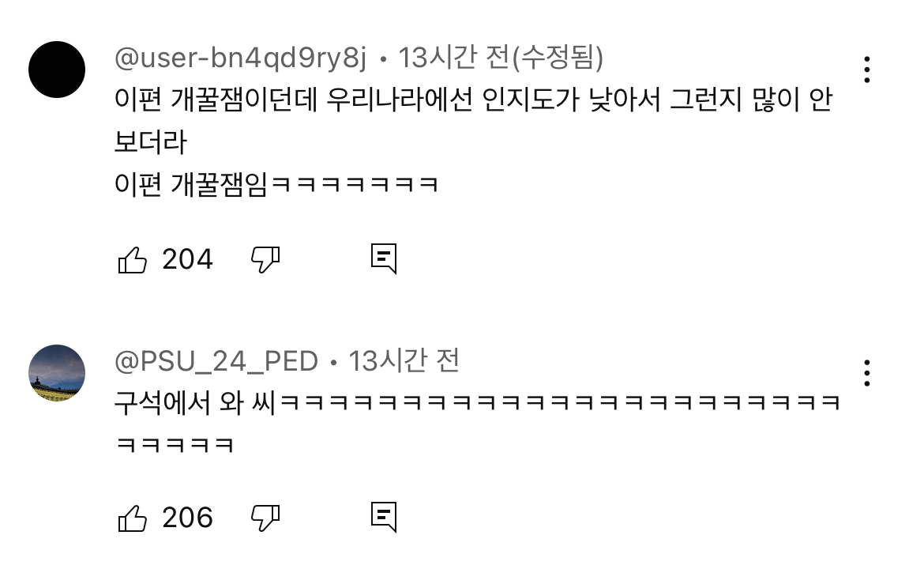Click the 204 like count
Screen dimensions: 924x569
[187, 259]
